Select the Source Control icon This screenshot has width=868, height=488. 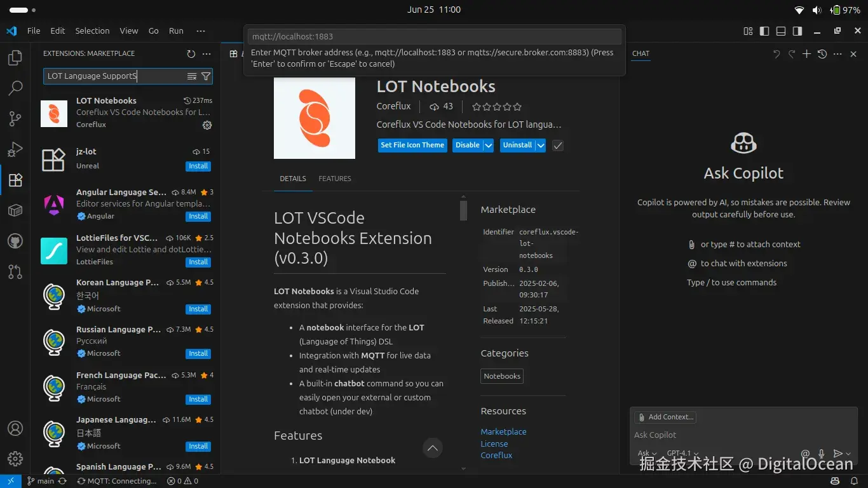coord(15,119)
